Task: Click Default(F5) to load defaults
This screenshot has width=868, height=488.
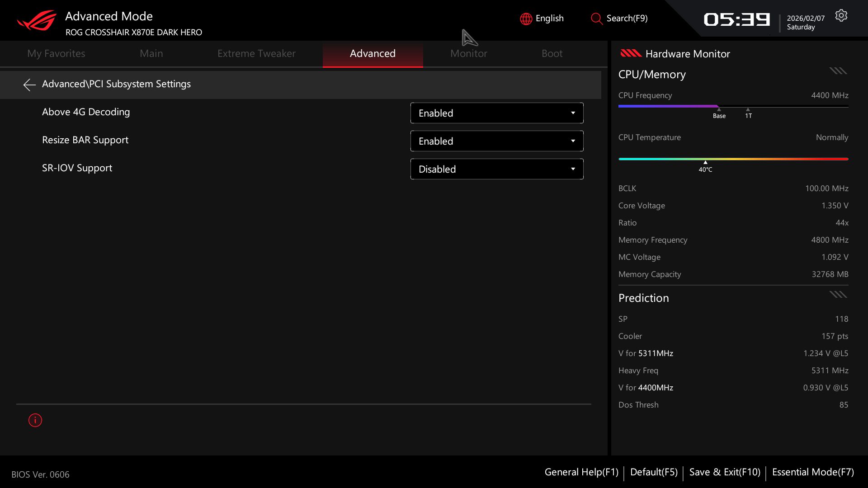Action: tap(653, 472)
